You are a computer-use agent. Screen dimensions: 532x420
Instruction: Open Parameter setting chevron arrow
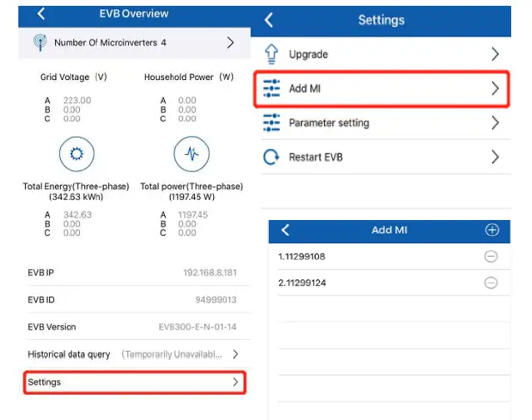point(495,122)
